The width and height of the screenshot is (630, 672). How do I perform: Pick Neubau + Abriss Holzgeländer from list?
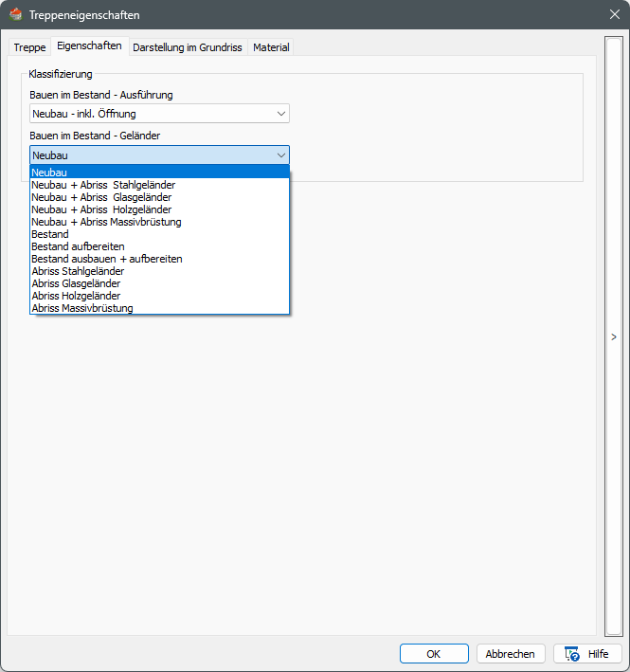(x=101, y=209)
